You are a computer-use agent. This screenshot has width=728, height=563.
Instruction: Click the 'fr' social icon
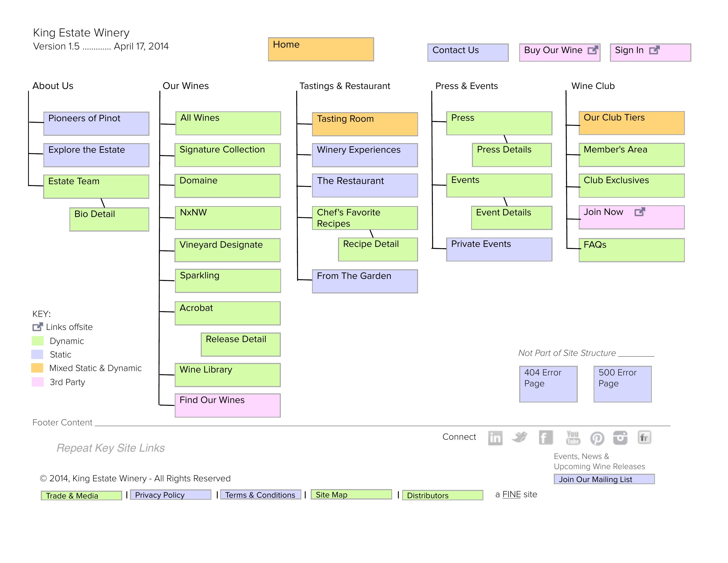[x=644, y=437]
